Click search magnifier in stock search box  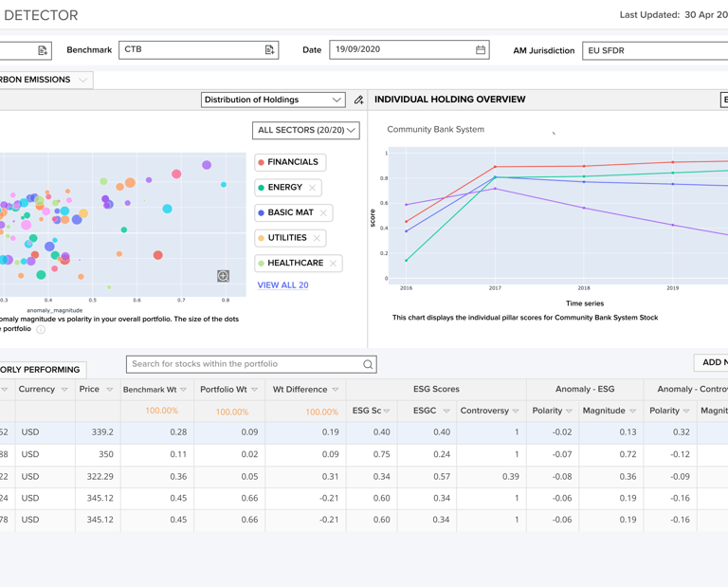click(368, 364)
